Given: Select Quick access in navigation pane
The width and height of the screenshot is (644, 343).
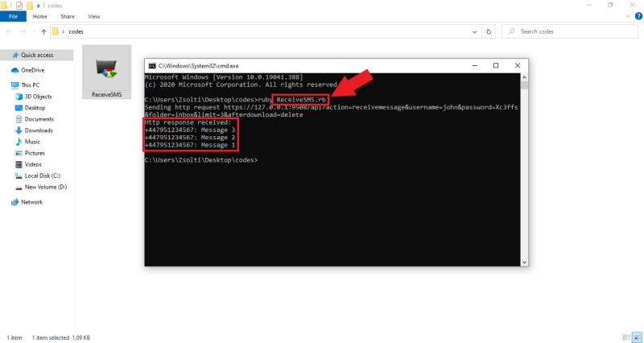Looking at the screenshot, I should [36, 55].
